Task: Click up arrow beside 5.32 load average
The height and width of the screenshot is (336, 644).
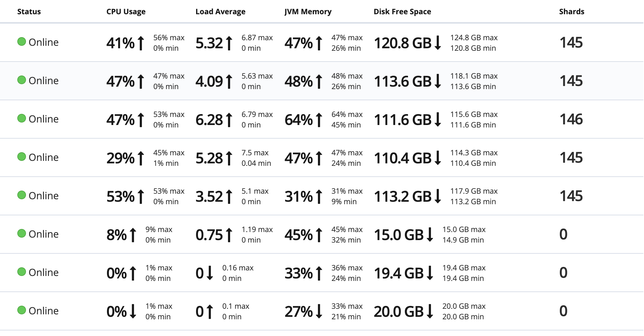Action: tap(229, 43)
